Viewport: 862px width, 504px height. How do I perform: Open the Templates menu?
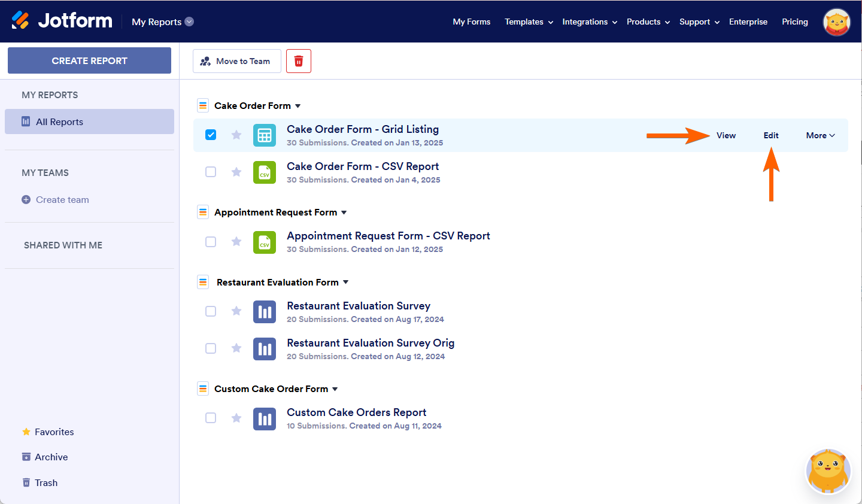(x=527, y=22)
